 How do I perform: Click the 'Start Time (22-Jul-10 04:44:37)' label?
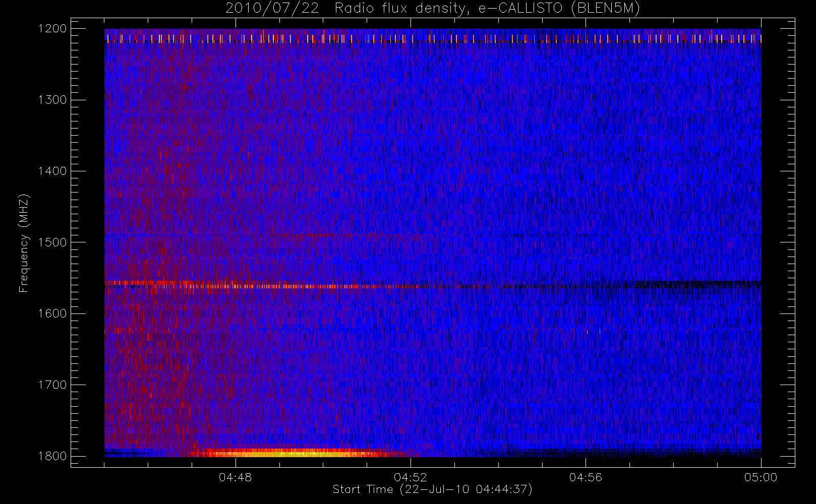(432, 489)
